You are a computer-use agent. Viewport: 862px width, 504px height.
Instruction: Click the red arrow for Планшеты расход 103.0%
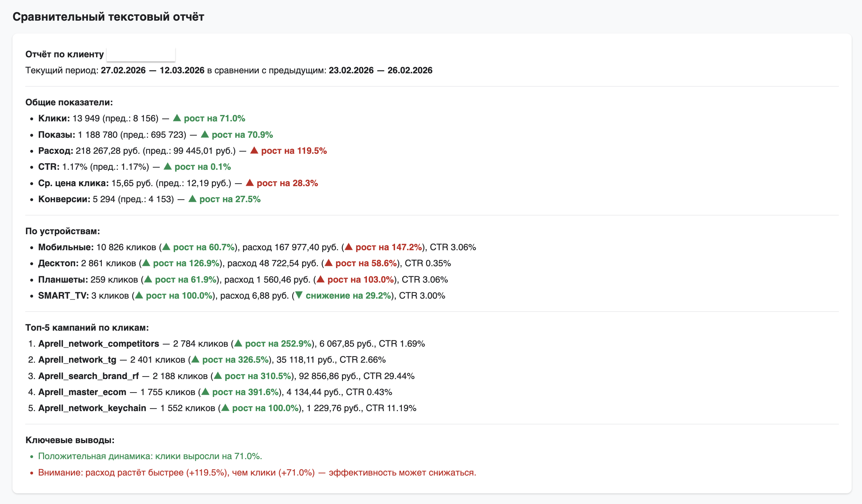point(321,279)
